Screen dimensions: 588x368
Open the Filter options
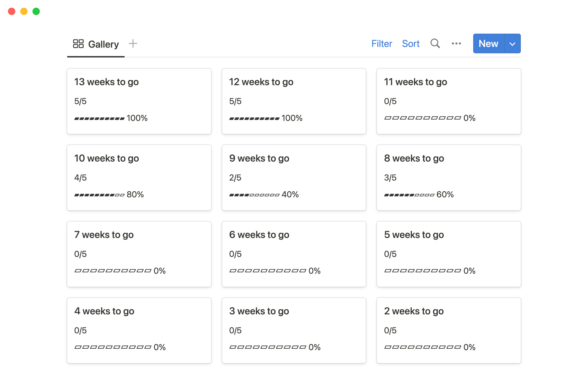(x=381, y=44)
